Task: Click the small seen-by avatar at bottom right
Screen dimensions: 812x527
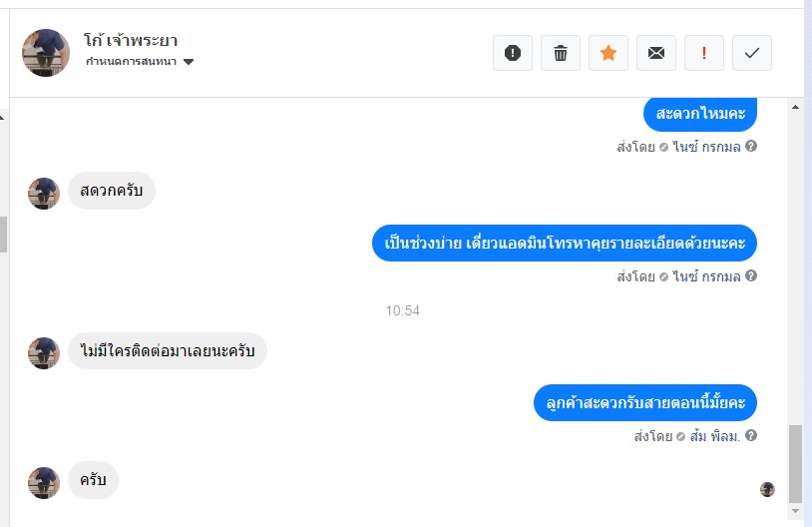Action: pos(767,489)
